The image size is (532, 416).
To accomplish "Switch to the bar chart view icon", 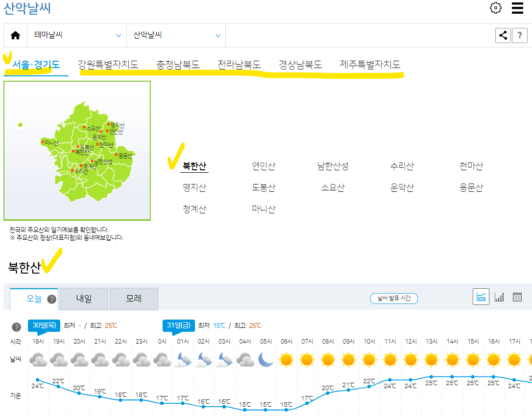I will (x=499, y=296).
